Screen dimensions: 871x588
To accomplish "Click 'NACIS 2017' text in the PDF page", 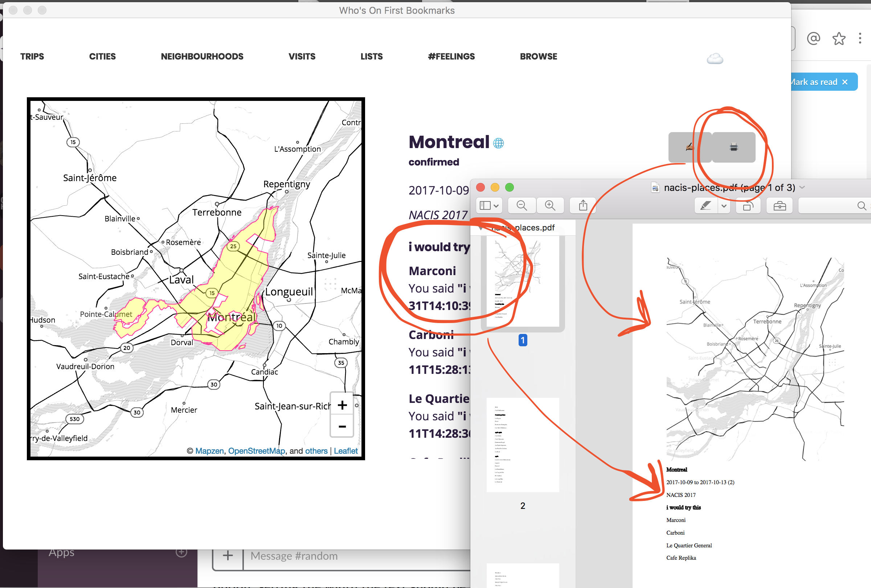I will coord(680,495).
